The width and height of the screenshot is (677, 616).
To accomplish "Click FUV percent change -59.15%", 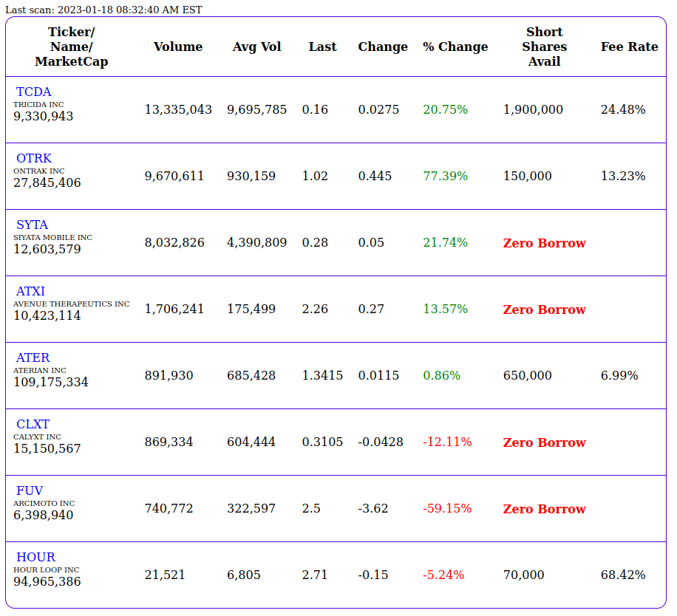I will 447,508.
